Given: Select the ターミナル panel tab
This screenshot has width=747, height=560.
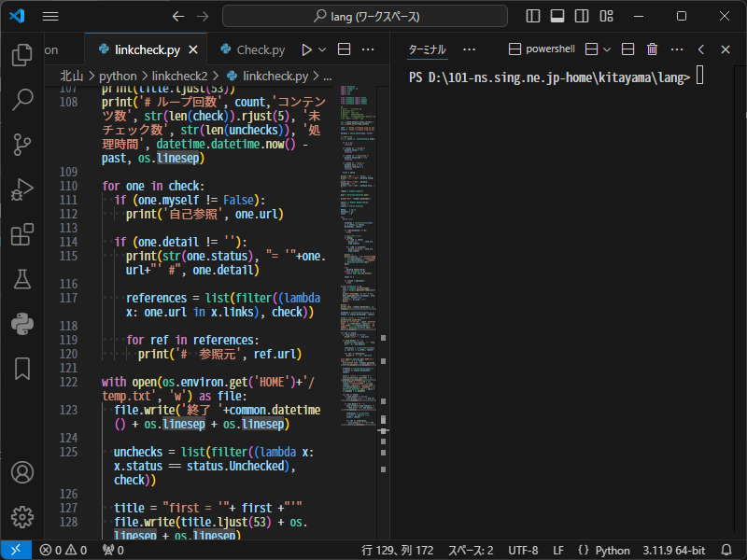Looking at the screenshot, I should coord(428,49).
